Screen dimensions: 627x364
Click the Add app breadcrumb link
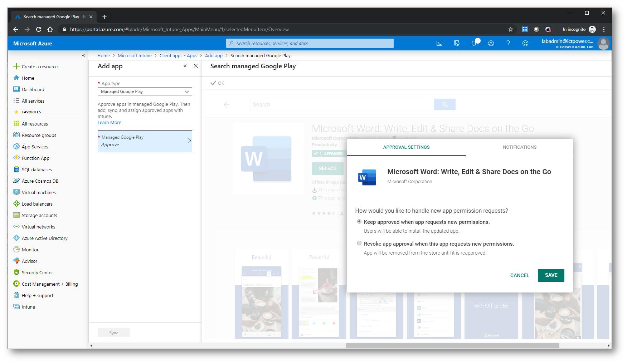[x=214, y=56]
